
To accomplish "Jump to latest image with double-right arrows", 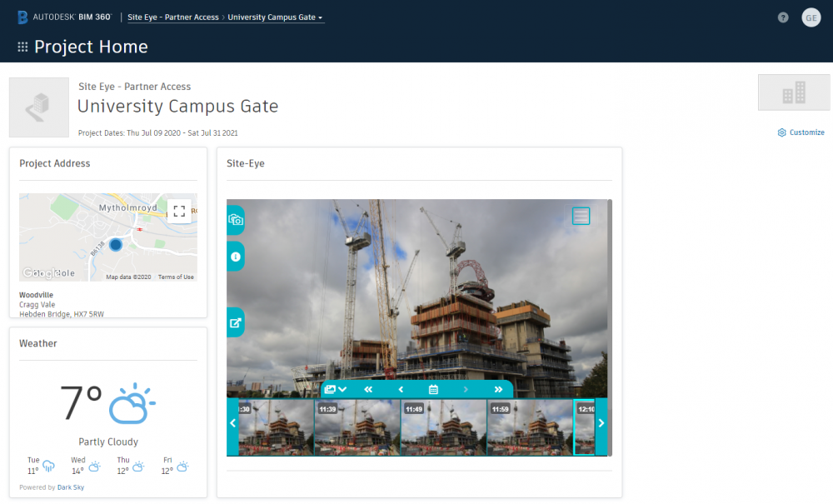I will coord(498,389).
